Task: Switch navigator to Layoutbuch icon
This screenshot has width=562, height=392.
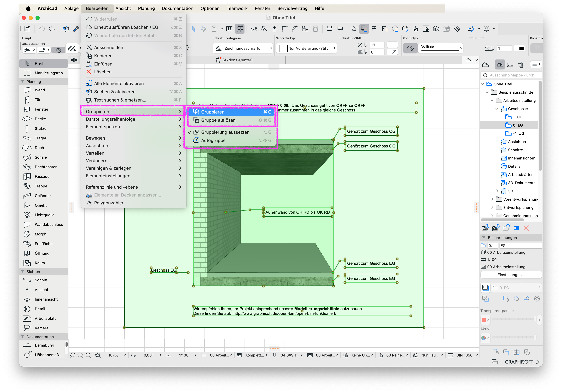Action: pyautogui.click(x=510, y=64)
